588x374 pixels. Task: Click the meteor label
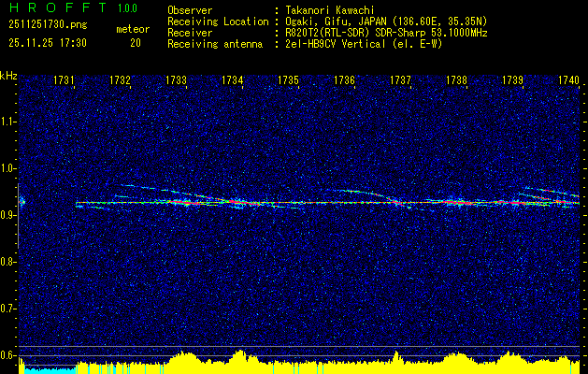(x=133, y=29)
